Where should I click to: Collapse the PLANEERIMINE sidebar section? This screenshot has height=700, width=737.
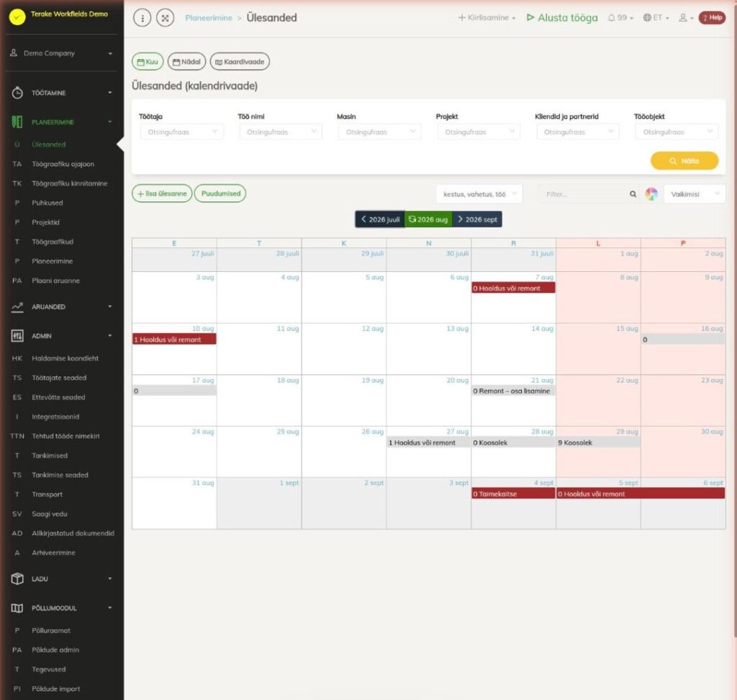pyautogui.click(x=61, y=122)
